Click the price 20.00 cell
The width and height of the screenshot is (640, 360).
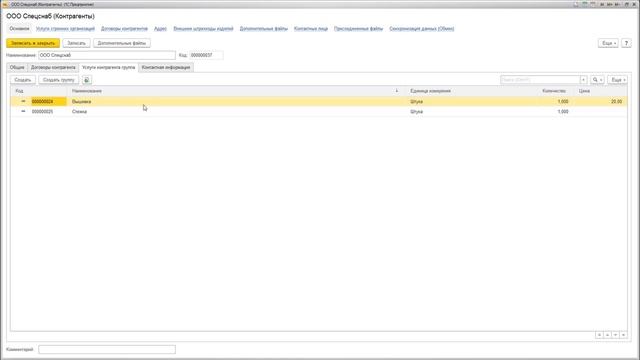(x=616, y=102)
